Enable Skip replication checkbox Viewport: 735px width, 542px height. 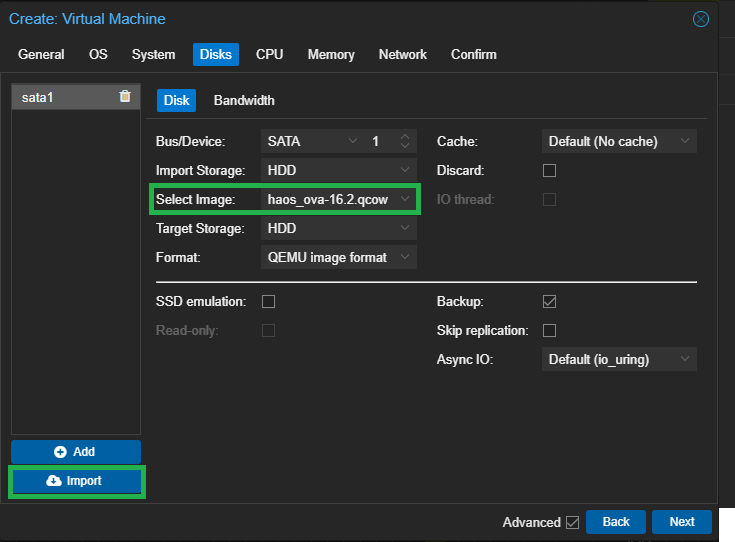pos(549,330)
